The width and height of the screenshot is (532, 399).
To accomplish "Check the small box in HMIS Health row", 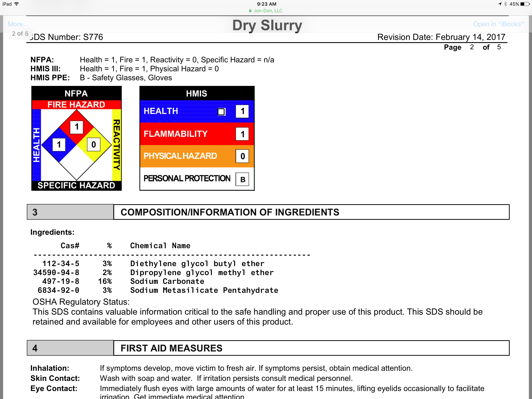I will 221,112.
